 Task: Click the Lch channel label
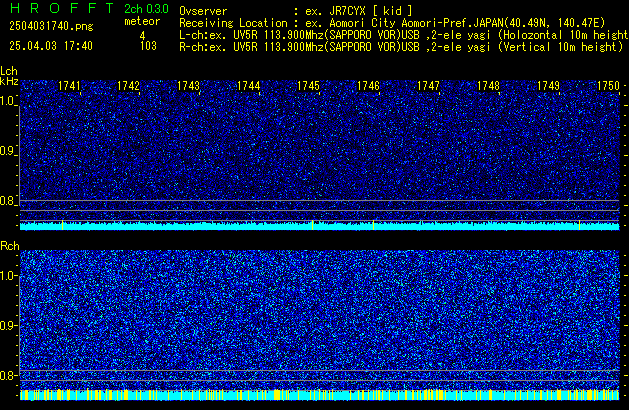point(9,71)
